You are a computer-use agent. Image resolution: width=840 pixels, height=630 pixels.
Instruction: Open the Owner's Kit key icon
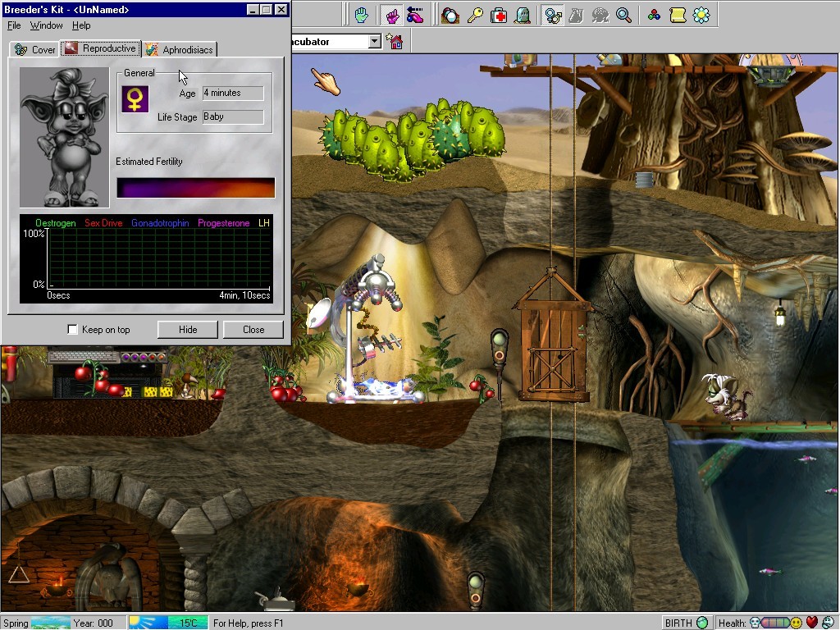click(x=475, y=15)
